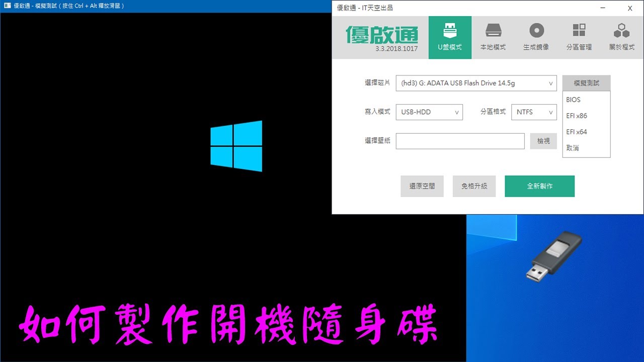The width and height of the screenshot is (644, 362).
Task: Choose EFI x86 from simulation menu
Action: (587, 116)
